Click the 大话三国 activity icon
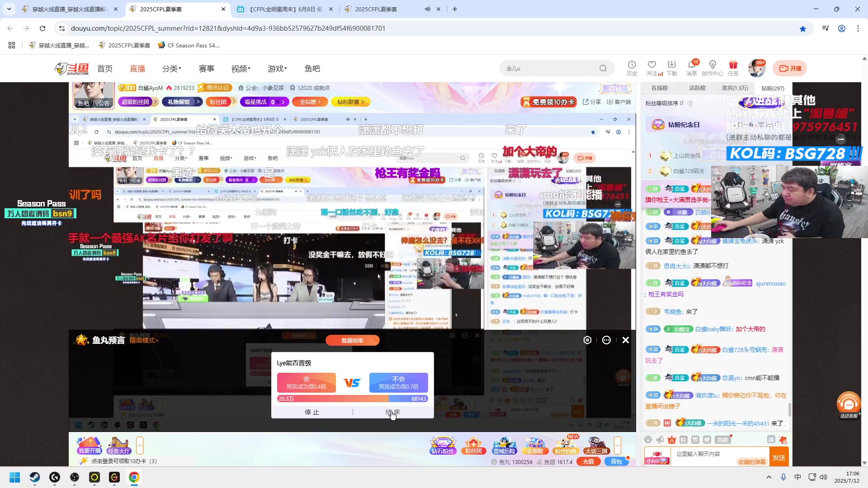The image size is (868, 488). click(596, 446)
